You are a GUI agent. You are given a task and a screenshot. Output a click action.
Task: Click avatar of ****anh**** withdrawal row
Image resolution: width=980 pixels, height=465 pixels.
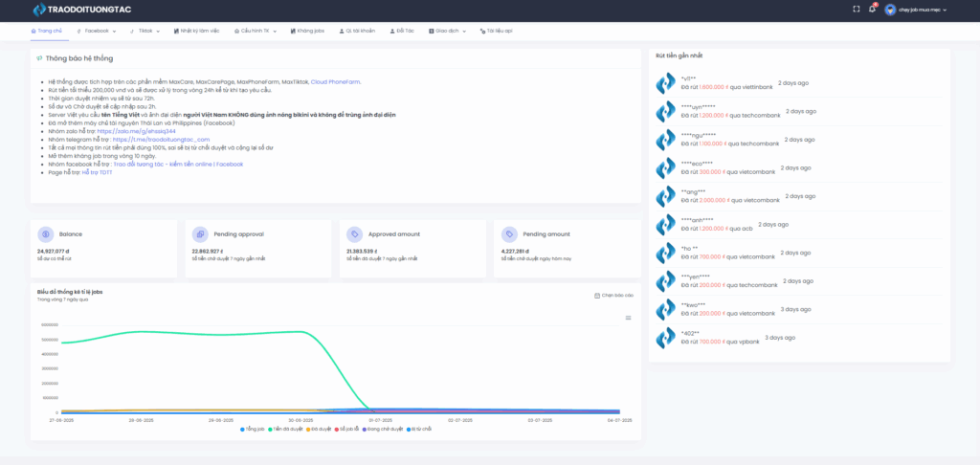point(666,225)
